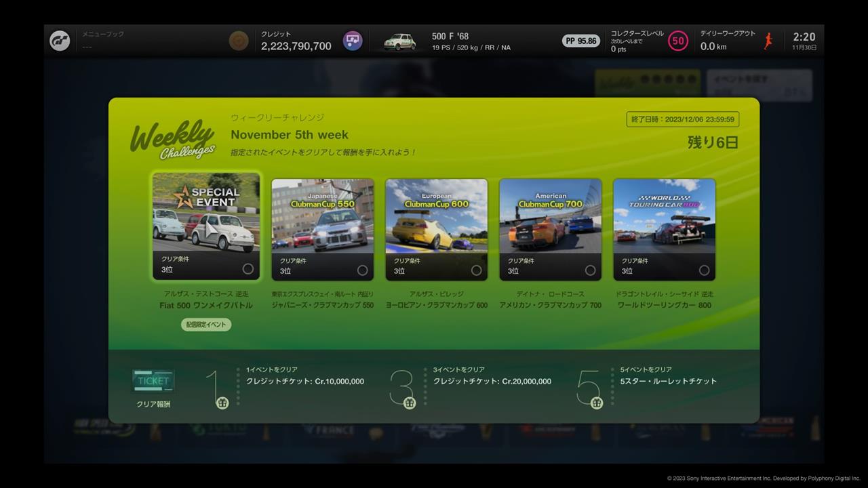Click デイトナ・ロードコース track name
The height and width of the screenshot is (488, 868).
[551, 294]
